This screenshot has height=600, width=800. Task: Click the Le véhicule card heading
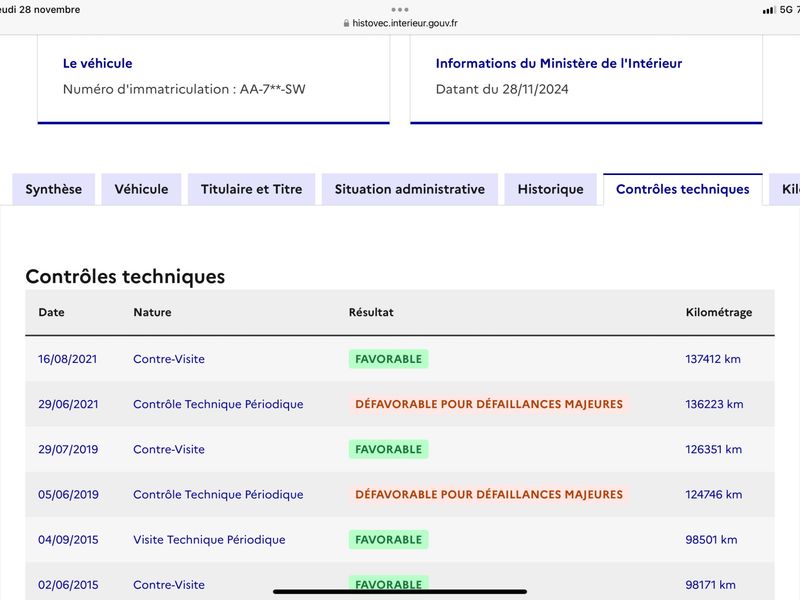[x=97, y=63]
